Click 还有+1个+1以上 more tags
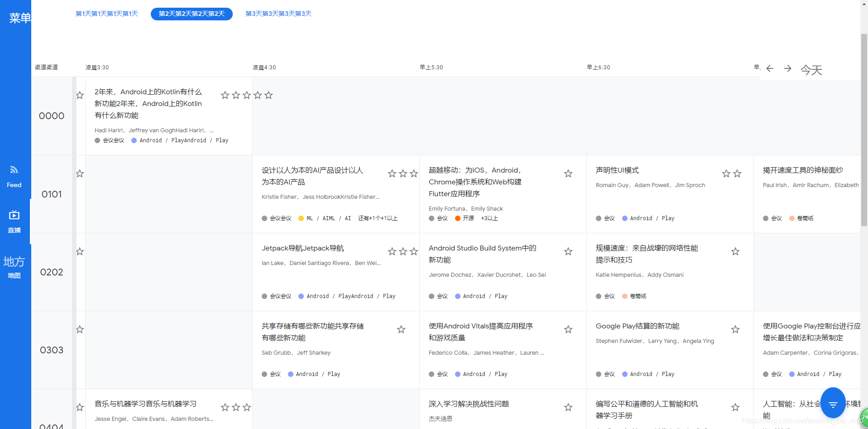This screenshot has height=429, width=868. tap(378, 218)
